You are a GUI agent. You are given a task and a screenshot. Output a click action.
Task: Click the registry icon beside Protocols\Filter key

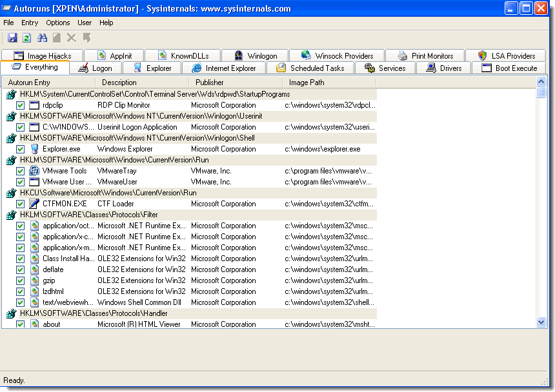tap(11, 215)
